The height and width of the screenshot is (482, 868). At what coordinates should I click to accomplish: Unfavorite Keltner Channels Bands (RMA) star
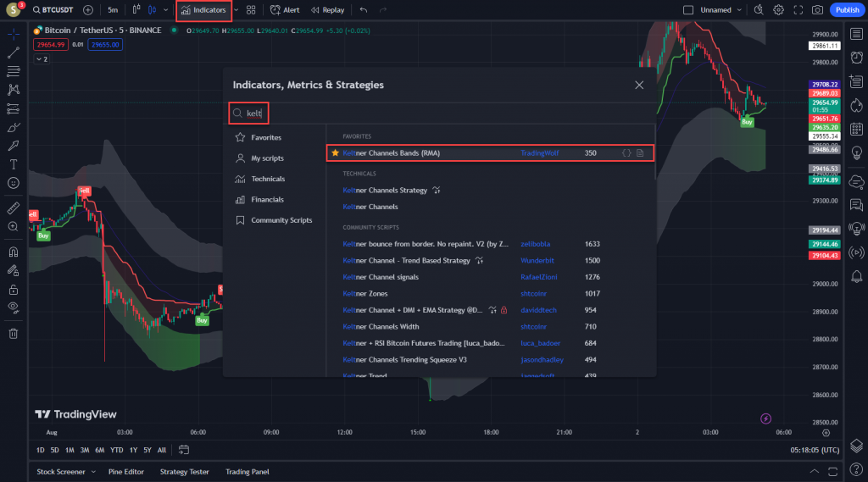click(x=335, y=153)
